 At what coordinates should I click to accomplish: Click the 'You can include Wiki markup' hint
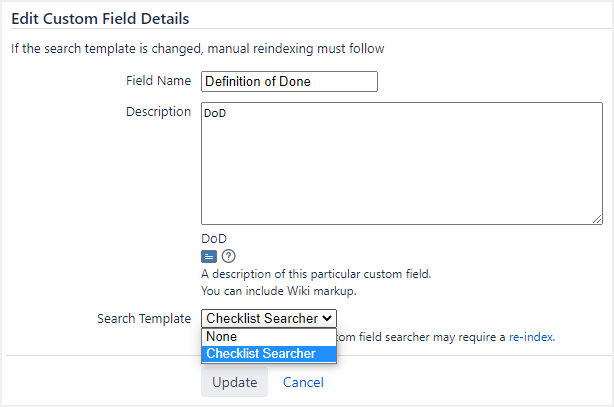click(279, 291)
